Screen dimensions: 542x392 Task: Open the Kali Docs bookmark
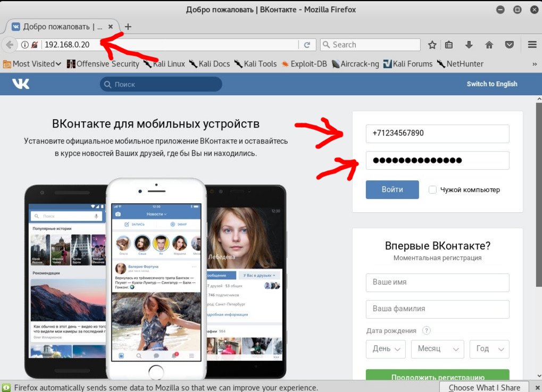[x=210, y=64]
